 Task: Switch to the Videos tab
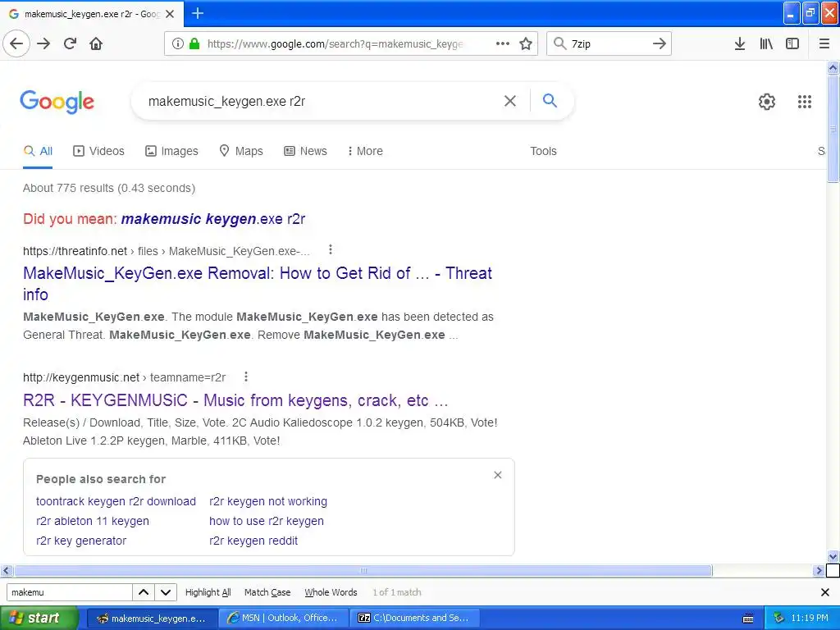pyautogui.click(x=98, y=151)
